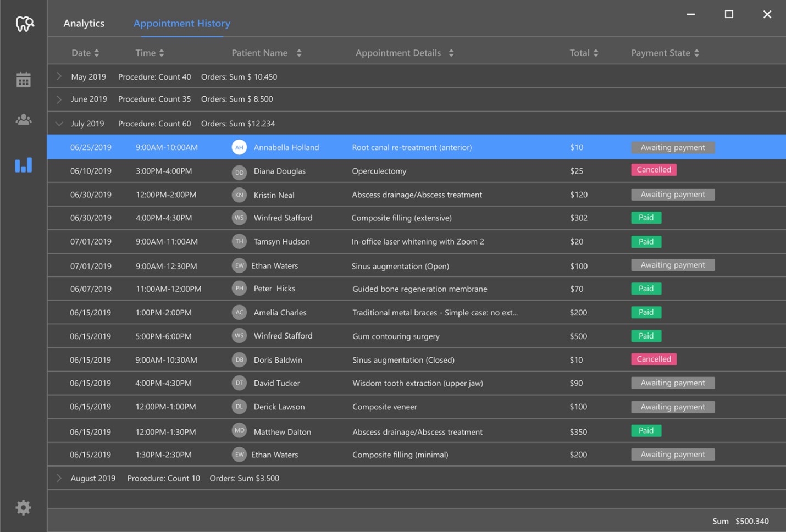
Task: Click Cancelled badge for Diana Douglas
Action: click(x=654, y=170)
